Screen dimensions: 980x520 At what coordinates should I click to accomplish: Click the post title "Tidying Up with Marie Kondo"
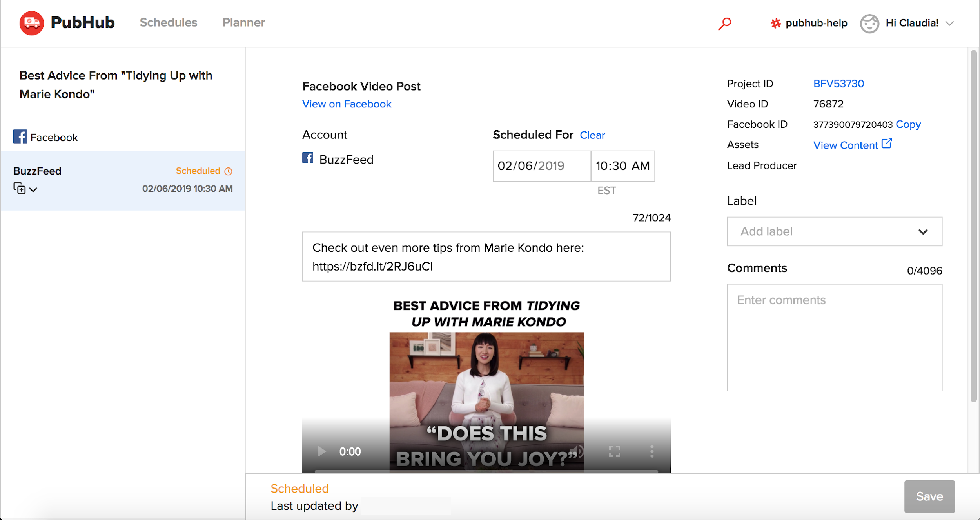116,85
